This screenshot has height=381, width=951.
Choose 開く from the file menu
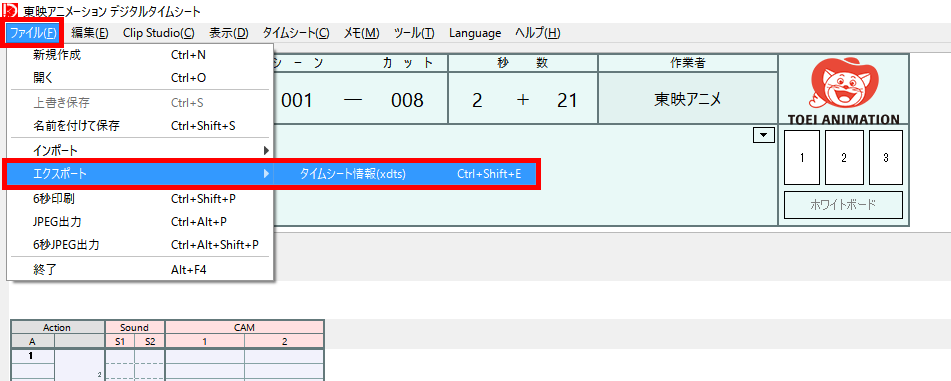point(140,78)
